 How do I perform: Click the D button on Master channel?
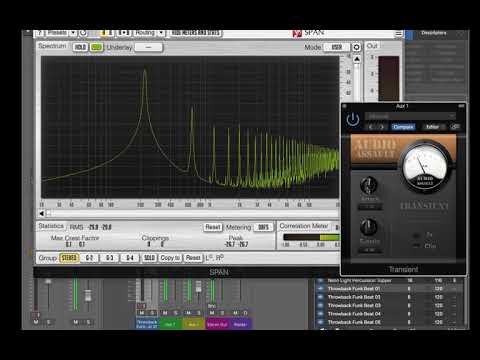pyautogui.click(x=246, y=313)
